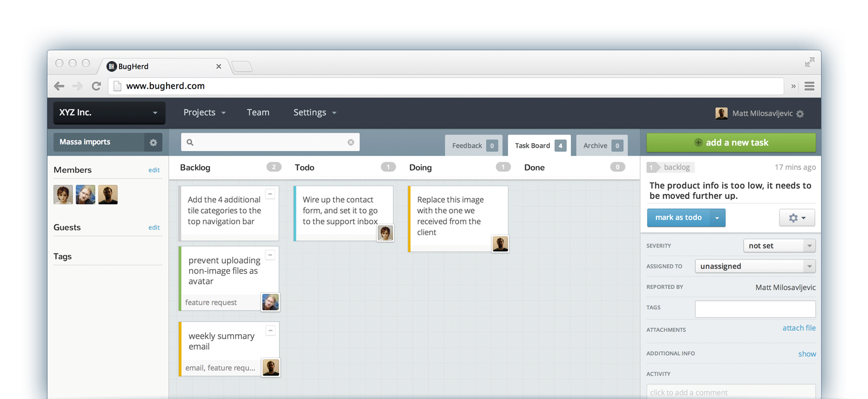Collapse the 'weekly summary email' card

click(x=270, y=330)
